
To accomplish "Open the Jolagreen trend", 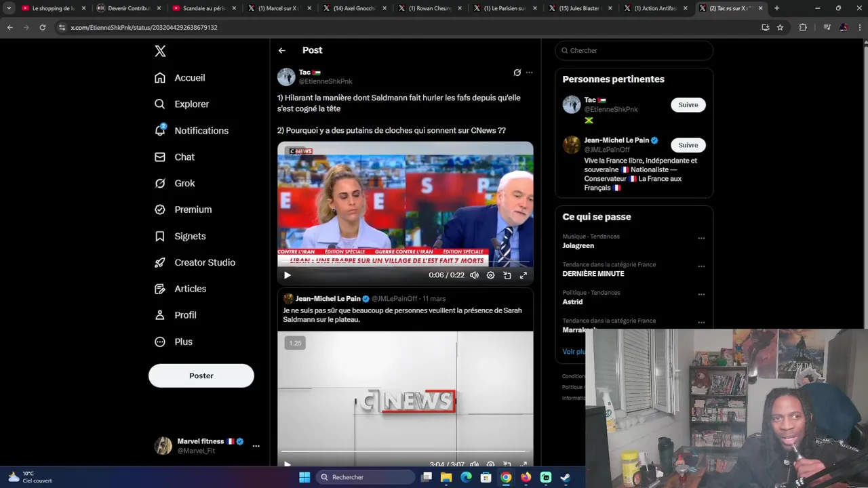I will point(578,245).
